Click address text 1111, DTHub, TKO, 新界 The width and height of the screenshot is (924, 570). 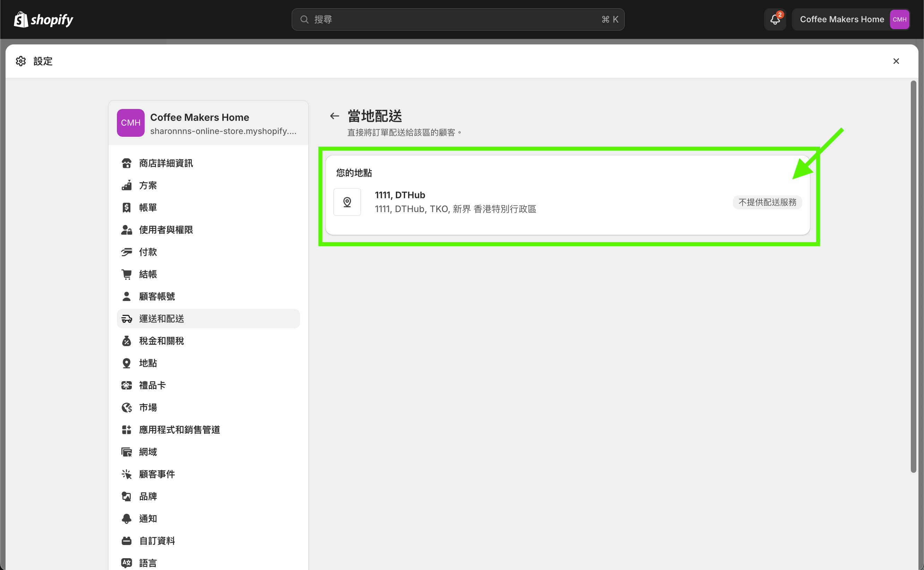click(455, 209)
